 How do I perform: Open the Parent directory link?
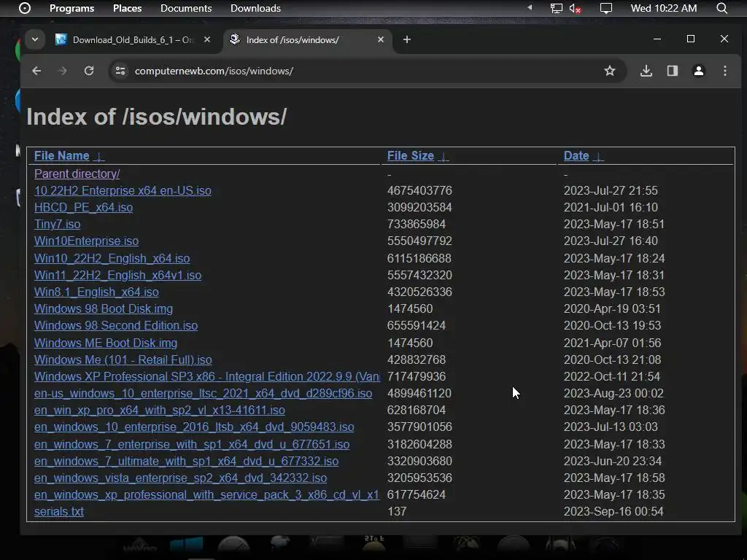[77, 174]
